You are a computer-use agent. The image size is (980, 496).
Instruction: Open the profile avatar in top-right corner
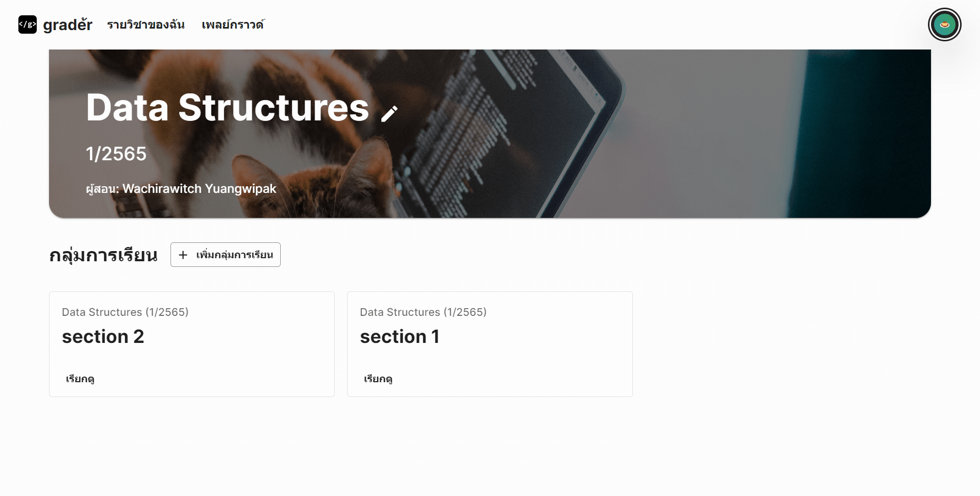[945, 24]
